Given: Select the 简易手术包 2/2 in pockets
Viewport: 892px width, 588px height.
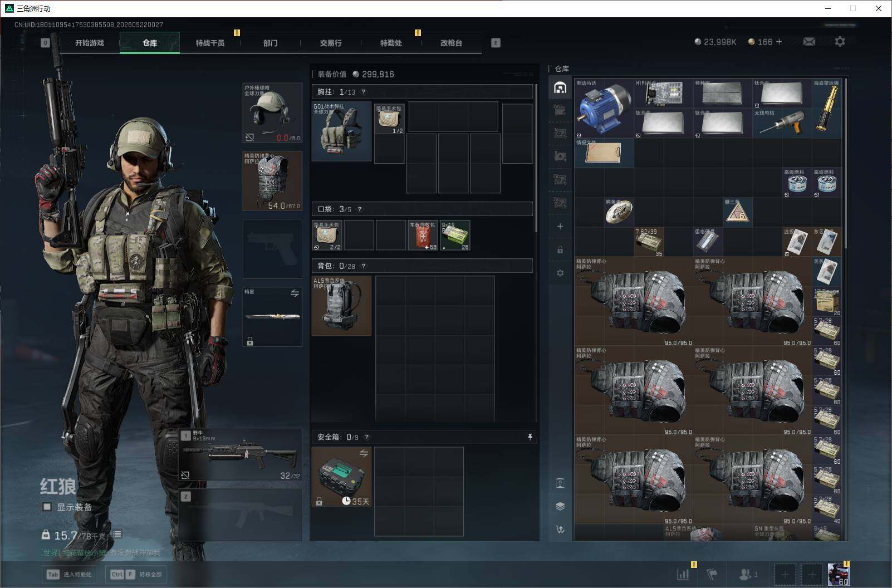Looking at the screenshot, I should (x=327, y=235).
